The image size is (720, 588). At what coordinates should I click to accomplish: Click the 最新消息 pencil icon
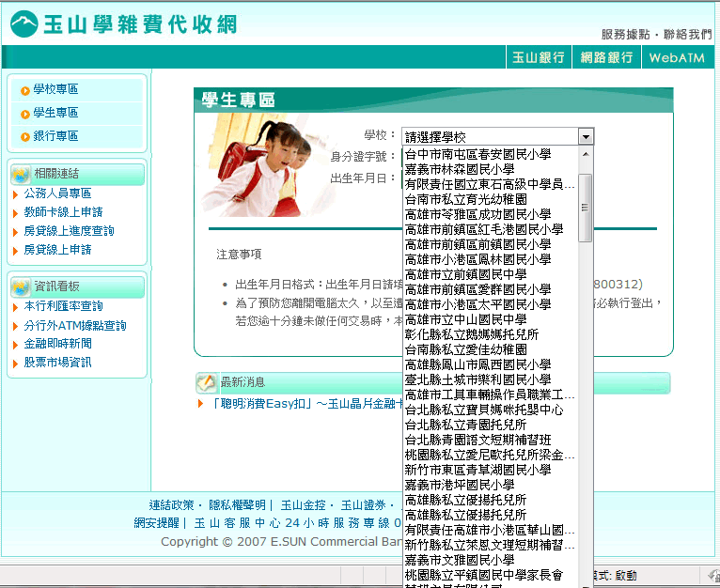206,382
